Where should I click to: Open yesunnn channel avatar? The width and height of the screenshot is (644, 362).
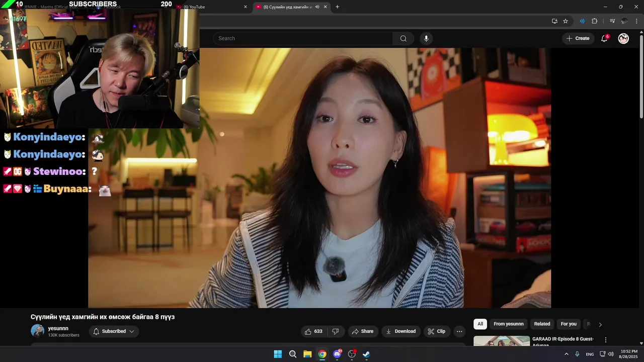pyautogui.click(x=37, y=331)
